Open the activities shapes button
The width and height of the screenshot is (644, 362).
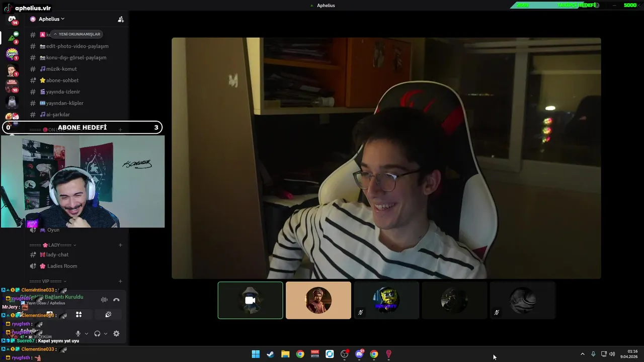[x=78, y=315]
